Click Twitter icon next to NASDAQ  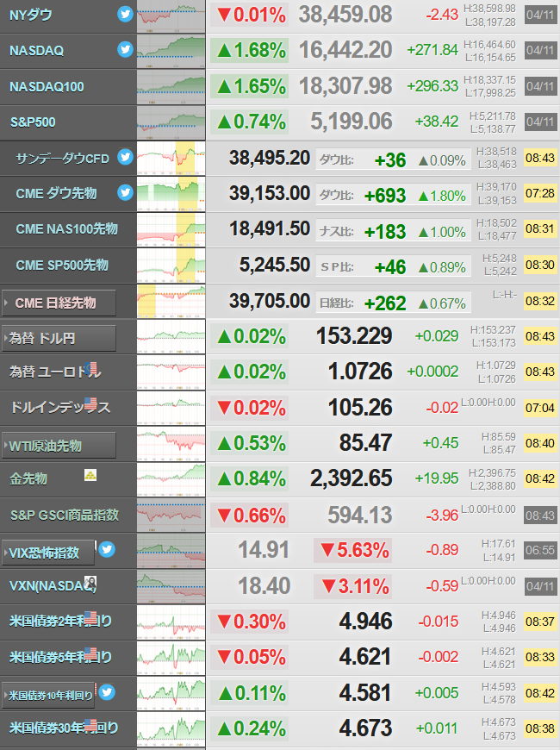point(125,49)
